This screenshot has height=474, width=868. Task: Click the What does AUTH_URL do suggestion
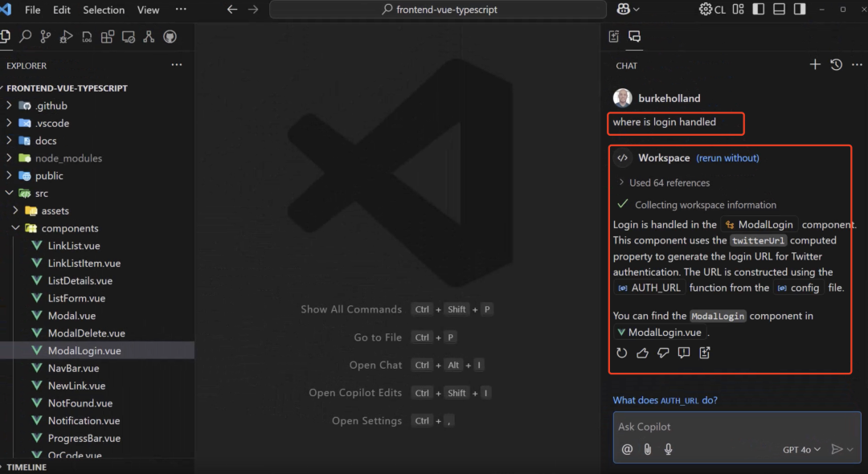click(x=665, y=400)
